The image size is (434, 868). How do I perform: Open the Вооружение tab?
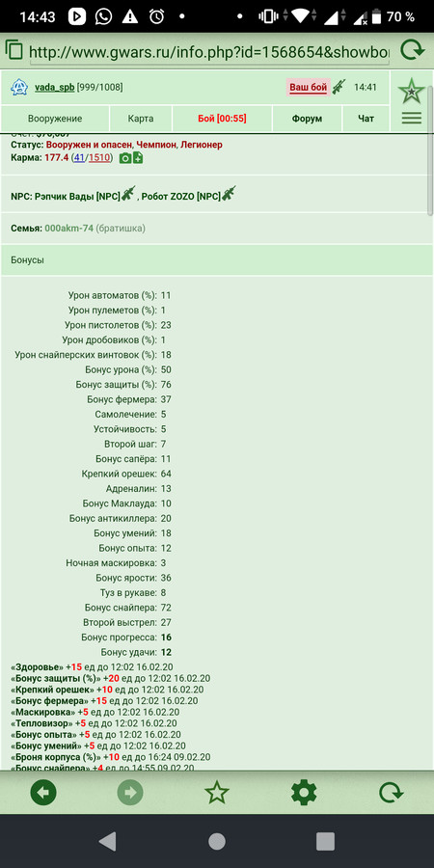[x=55, y=119]
